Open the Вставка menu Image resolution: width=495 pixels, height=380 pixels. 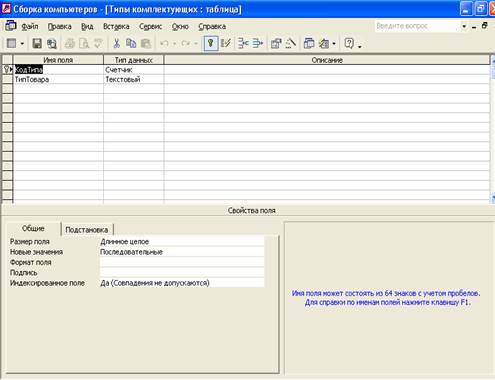[116, 26]
